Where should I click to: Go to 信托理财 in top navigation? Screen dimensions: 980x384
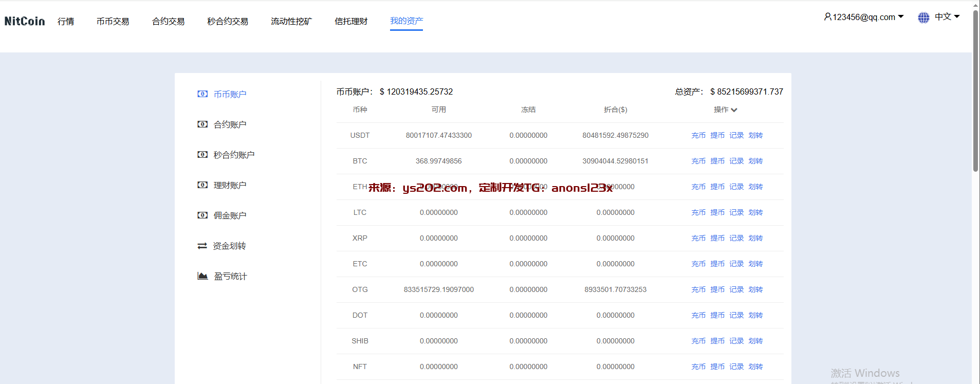[351, 21]
